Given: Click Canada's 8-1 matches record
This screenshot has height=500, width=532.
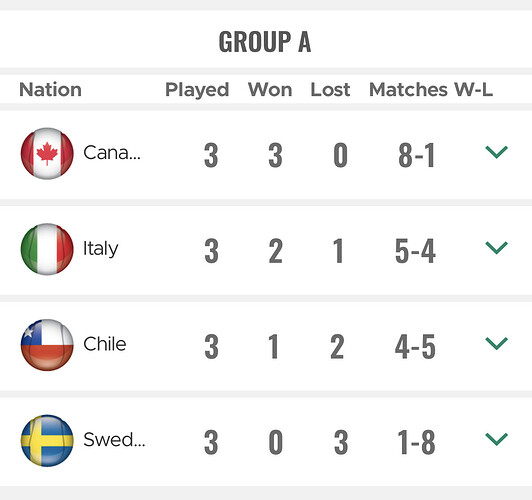Looking at the screenshot, I should tap(416, 155).
